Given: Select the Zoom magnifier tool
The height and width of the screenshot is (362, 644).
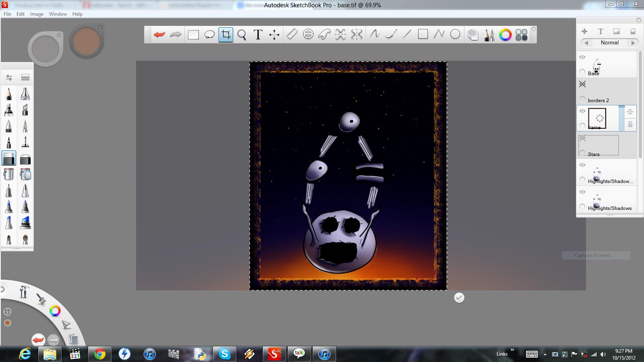Looking at the screenshot, I should point(242,35).
